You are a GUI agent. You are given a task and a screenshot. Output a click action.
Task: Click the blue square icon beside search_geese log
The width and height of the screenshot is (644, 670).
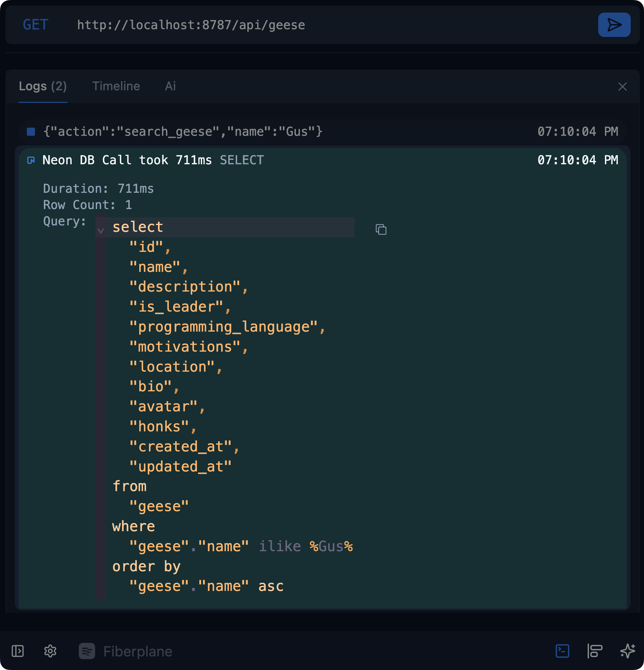(31, 131)
